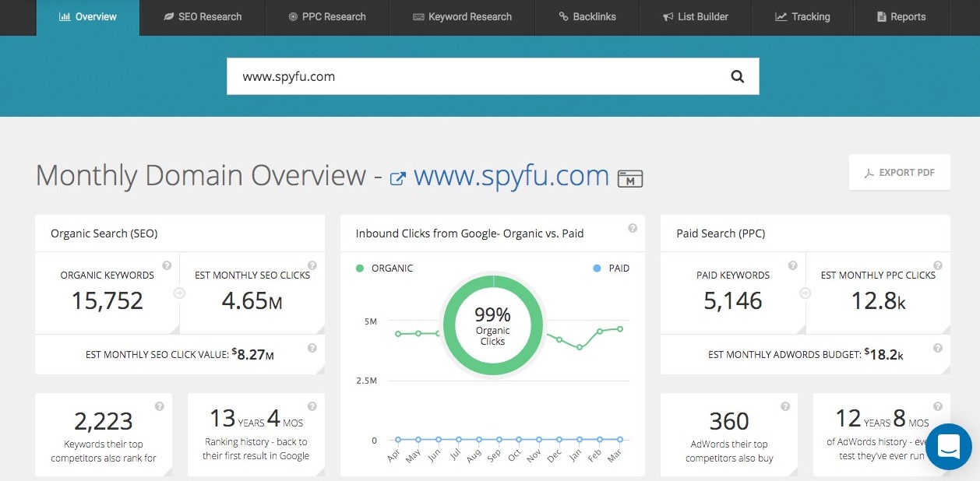Open the 13 years 4 mos card

click(x=256, y=434)
